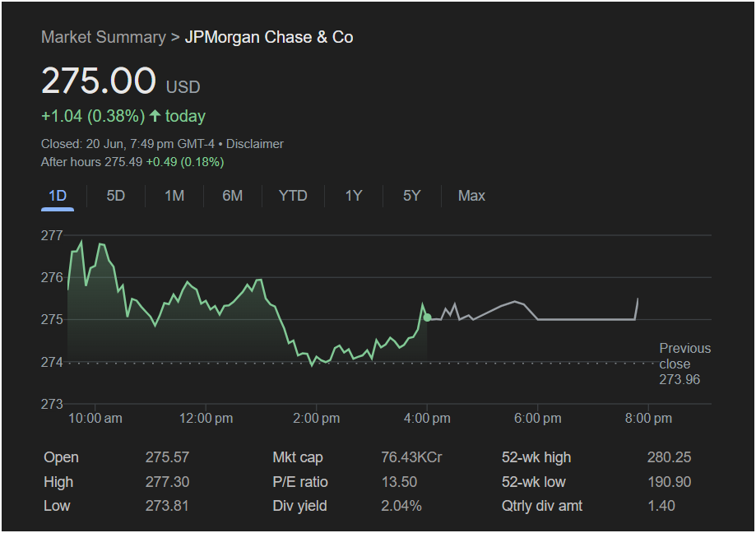
Task: Click the High value 277.30
Action: 167,482
